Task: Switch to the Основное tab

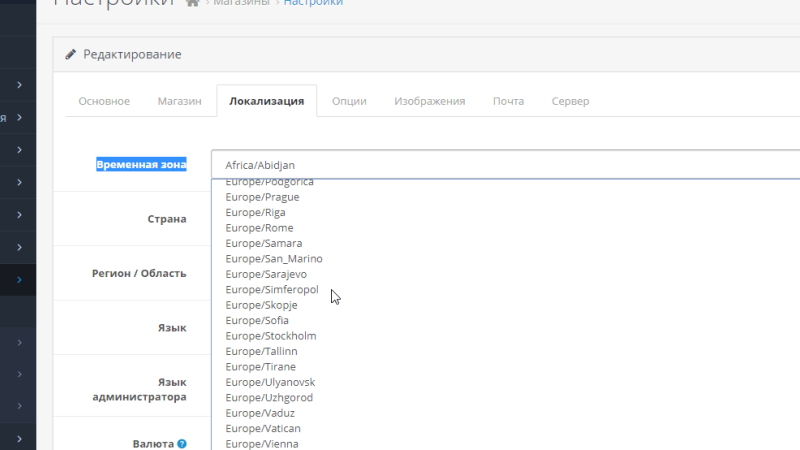Action: [x=104, y=101]
